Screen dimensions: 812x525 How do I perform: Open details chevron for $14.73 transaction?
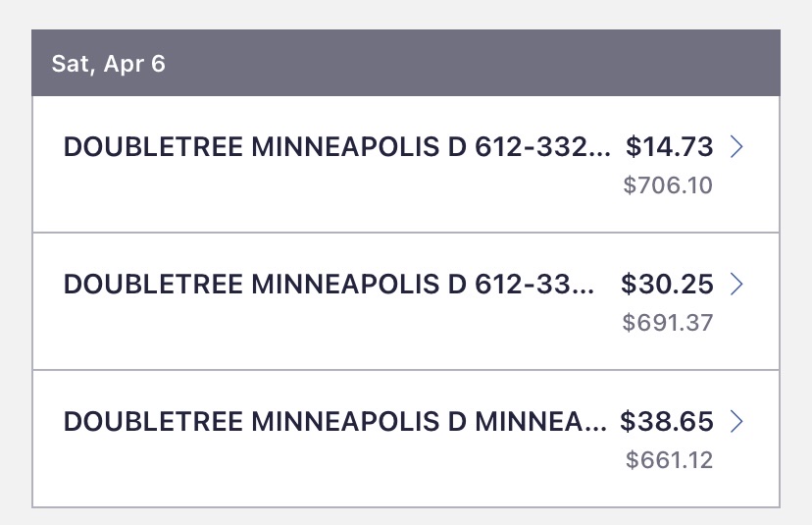(737, 147)
